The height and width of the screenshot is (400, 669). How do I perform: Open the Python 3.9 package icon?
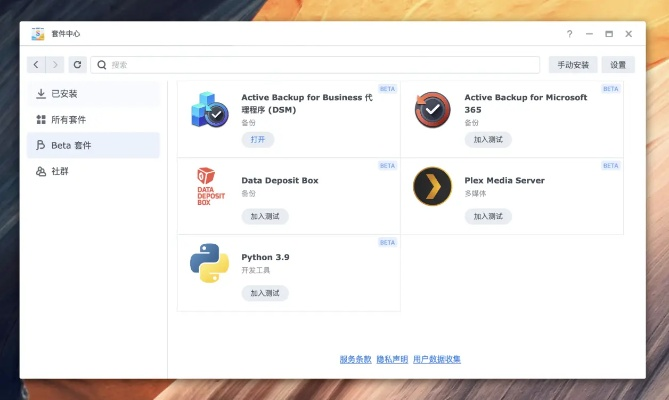point(209,263)
